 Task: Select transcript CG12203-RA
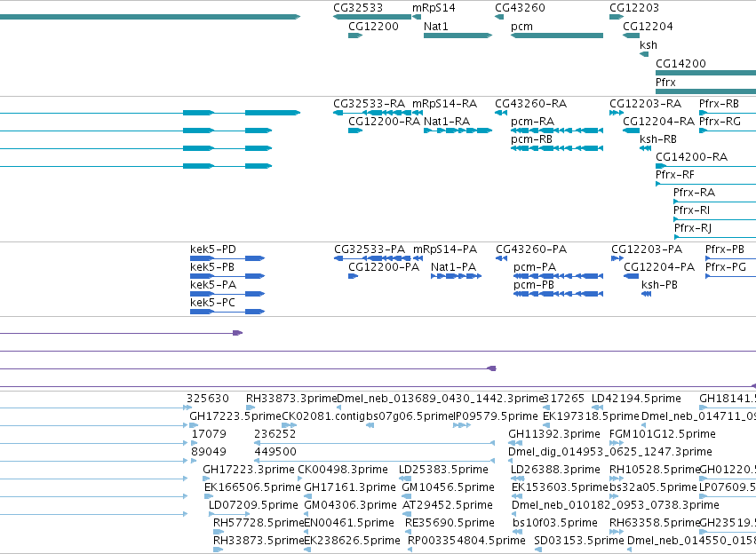645,104
